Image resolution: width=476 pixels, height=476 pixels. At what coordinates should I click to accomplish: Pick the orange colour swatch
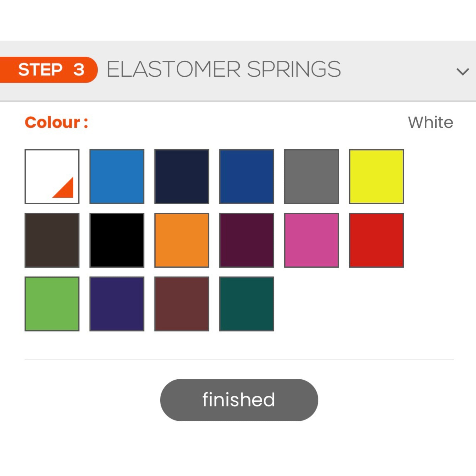[182, 240]
